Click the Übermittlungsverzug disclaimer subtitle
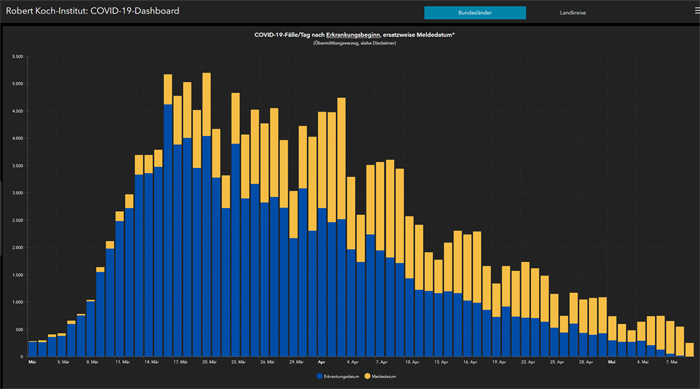700x389 pixels. pyautogui.click(x=354, y=43)
